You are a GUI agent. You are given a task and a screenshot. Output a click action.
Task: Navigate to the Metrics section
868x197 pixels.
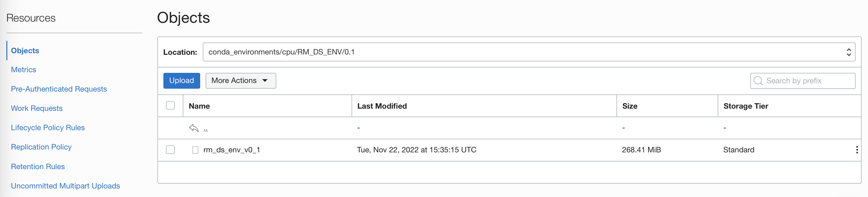tap(24, 69)
